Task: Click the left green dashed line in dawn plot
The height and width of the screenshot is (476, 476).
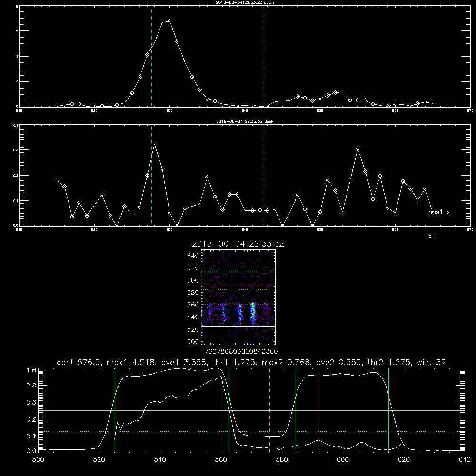Action: [x=151, y=57]
